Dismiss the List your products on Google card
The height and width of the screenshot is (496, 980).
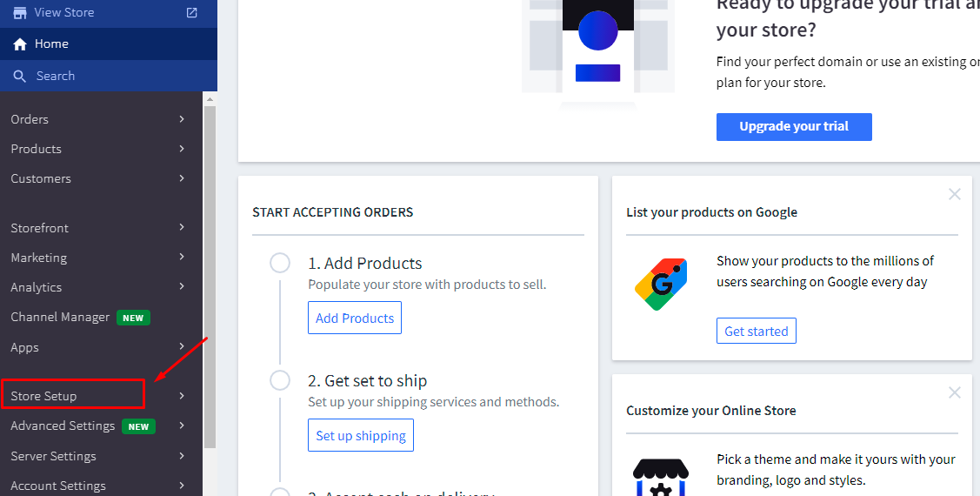[x=954, y=194]
